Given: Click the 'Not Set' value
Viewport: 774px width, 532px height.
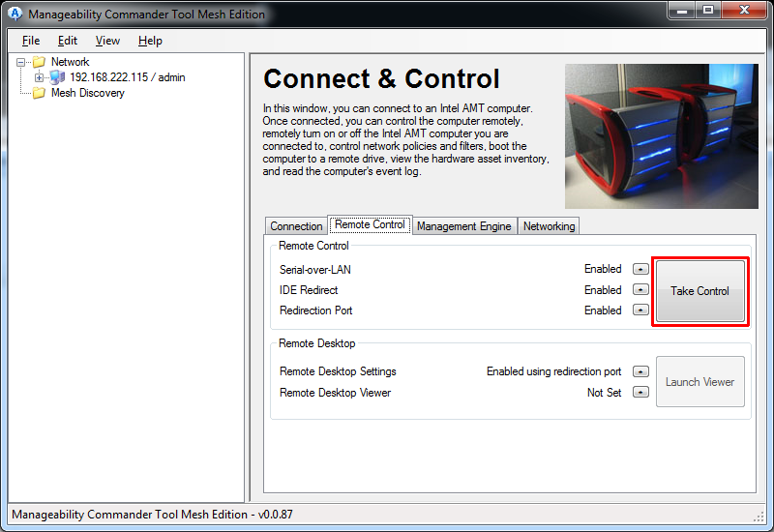Looking at the screenshot, I should 604,393.
